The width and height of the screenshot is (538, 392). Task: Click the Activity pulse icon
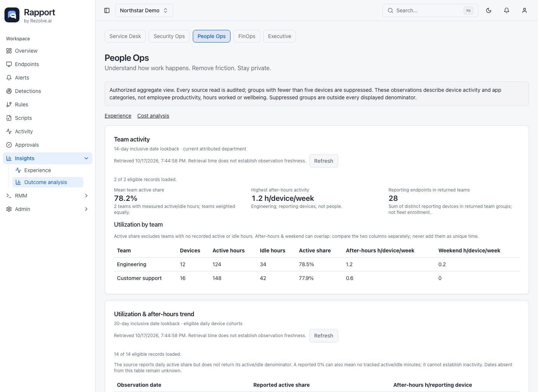click(9, 131)
